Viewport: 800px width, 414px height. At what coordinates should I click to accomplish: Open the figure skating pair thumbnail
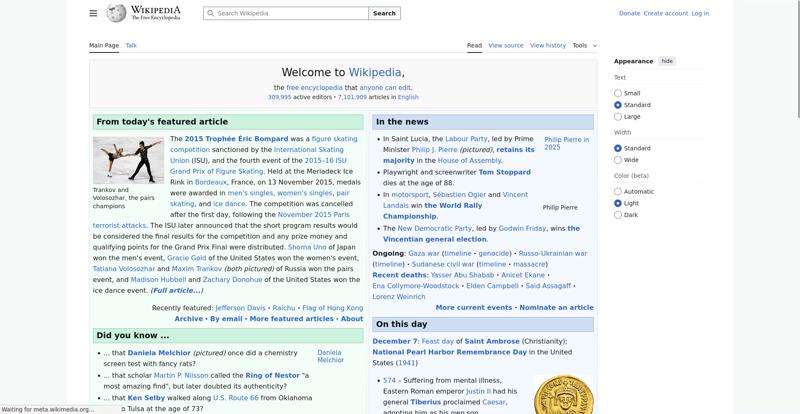[x=128, y=159]
